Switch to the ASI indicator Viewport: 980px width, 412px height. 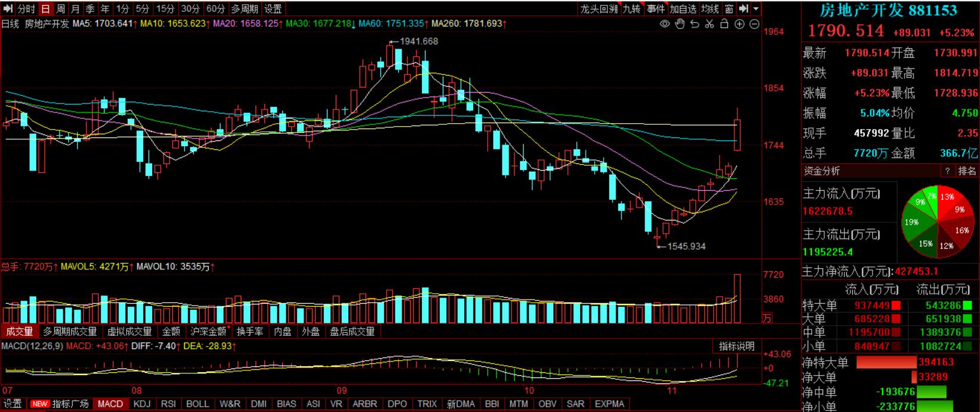point(313,404)
